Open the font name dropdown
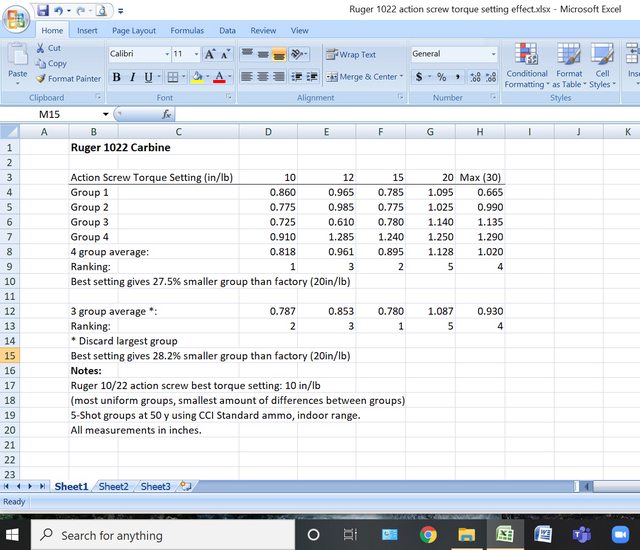 click(x=167, y=54)
